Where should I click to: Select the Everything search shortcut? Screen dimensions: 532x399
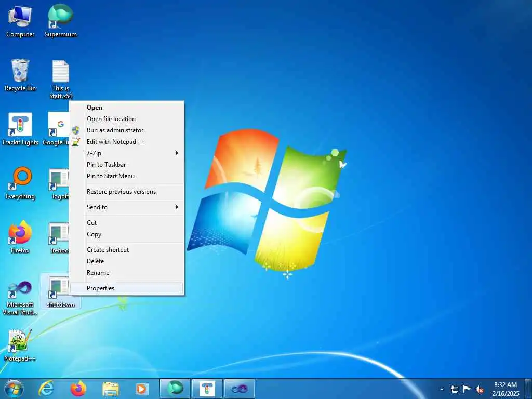pos(20,183)
